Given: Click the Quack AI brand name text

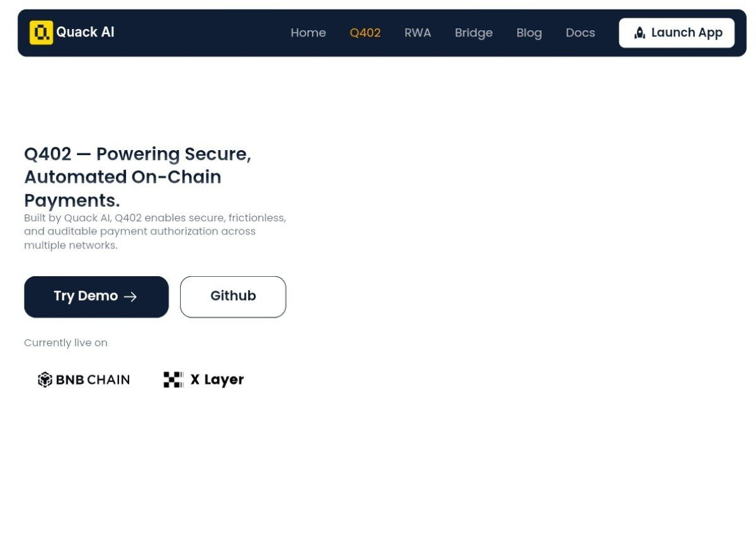Looking at the screenshot, I should pyautogui.click(x=85, y=32).
